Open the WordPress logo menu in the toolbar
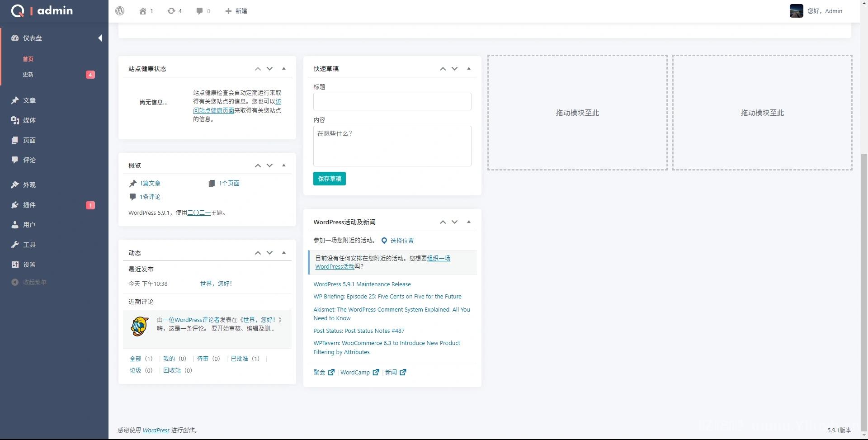Viewport: 868px width, 440px height. 119,11
